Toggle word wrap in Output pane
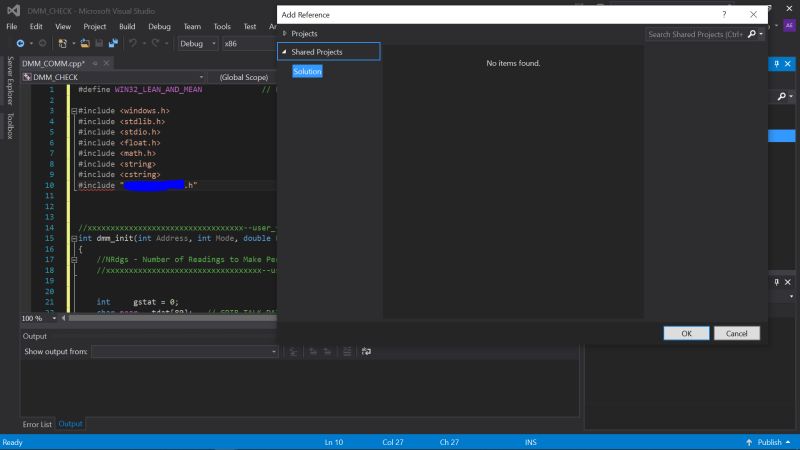 tap(366, 352)
